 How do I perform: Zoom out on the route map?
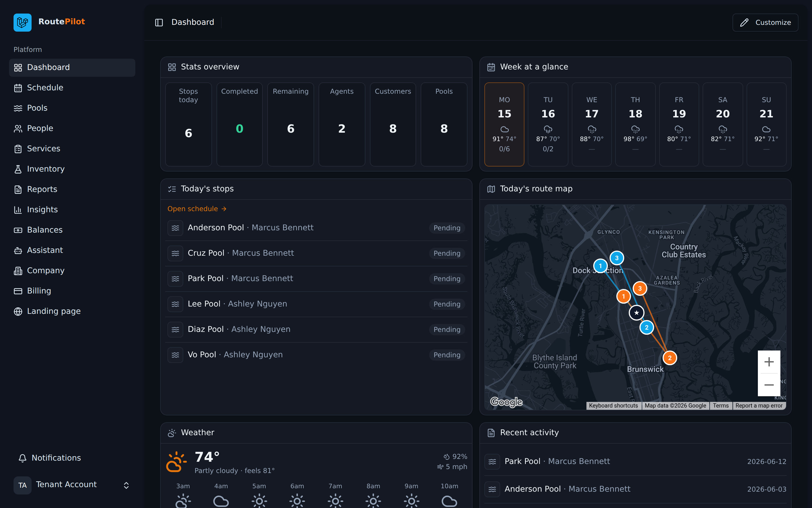[769, 385]
